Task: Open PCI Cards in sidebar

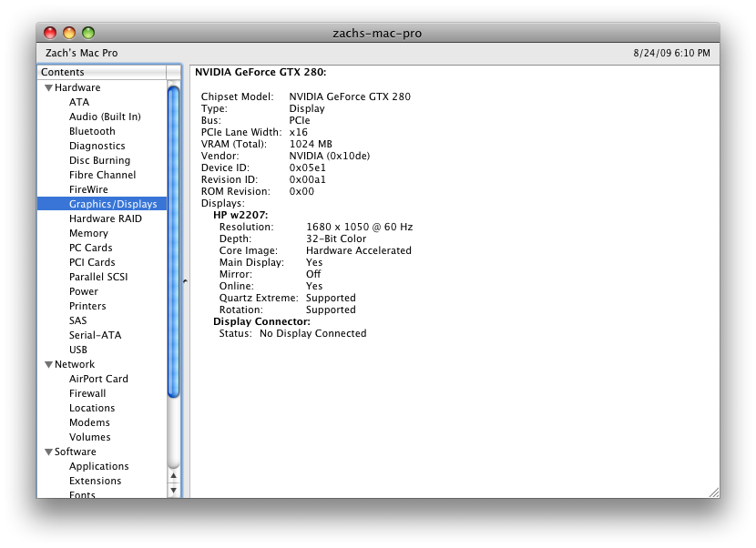Action: (x=92, y=263)
